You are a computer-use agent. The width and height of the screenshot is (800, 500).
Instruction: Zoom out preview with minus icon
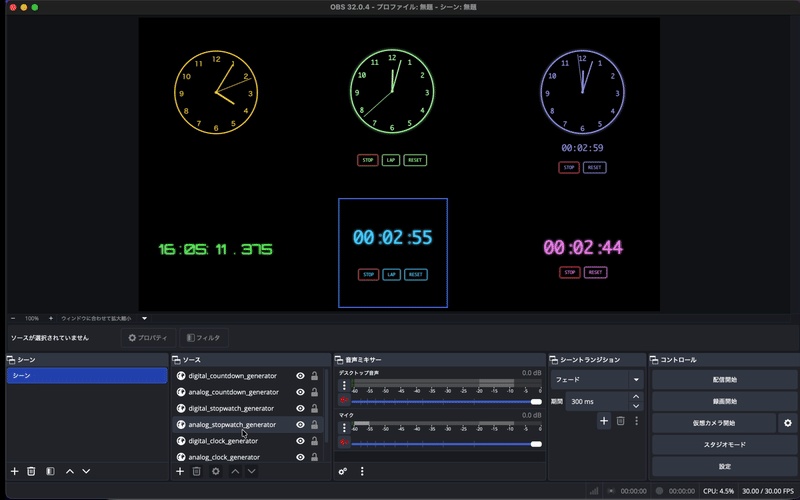pos(13,318)
